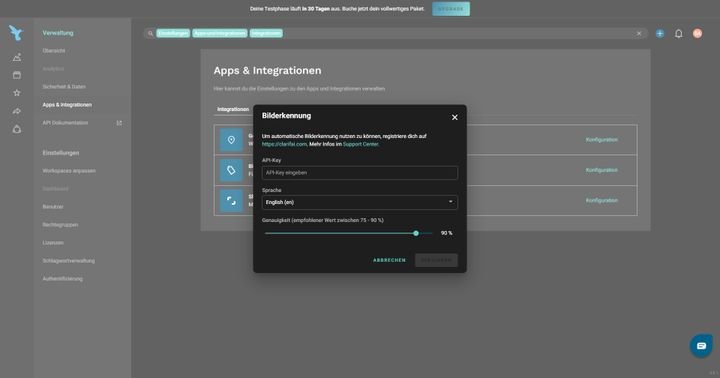The height and width of the screenshot is (378, 720).
Task: Open the image library icon in the left rail
Action: click(x=17, y=57)
